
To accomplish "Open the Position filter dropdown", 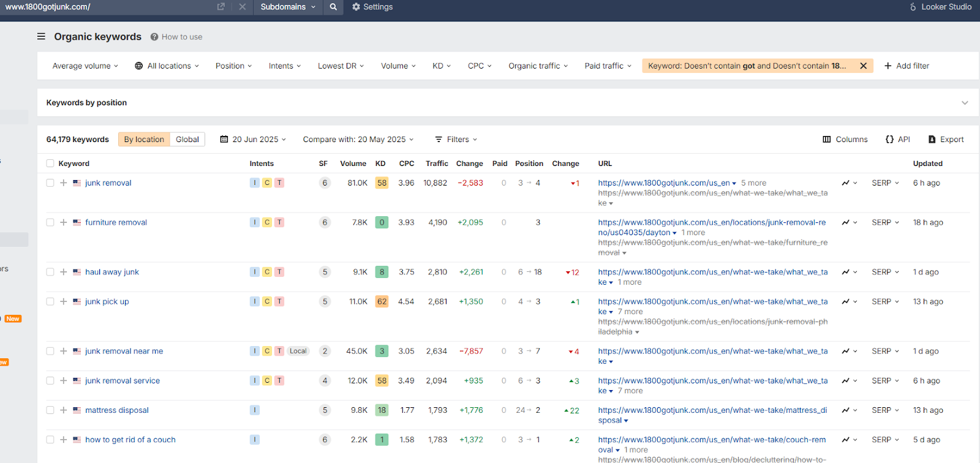I will point(234,66).
